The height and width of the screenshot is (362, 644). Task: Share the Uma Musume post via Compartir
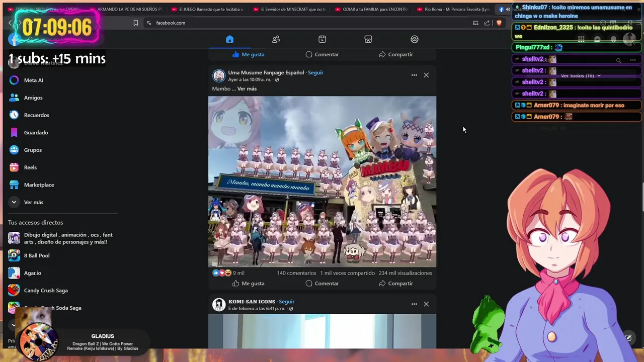click(395, 284)
